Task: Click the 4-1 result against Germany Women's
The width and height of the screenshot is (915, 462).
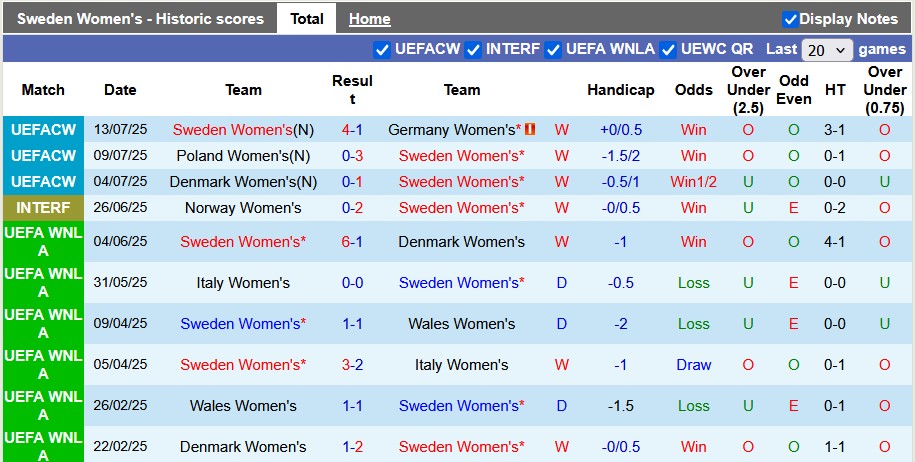Action: coord(352,130)
